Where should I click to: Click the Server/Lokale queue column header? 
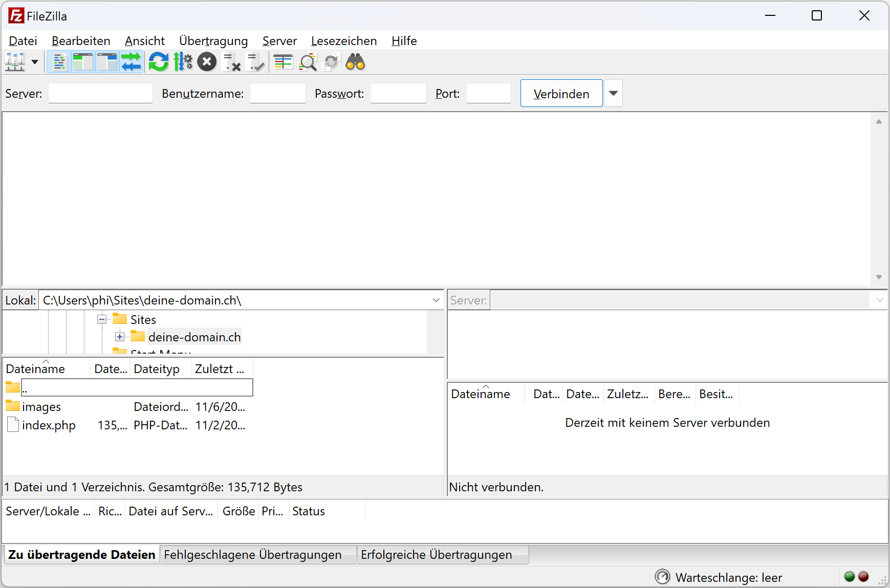49,511
